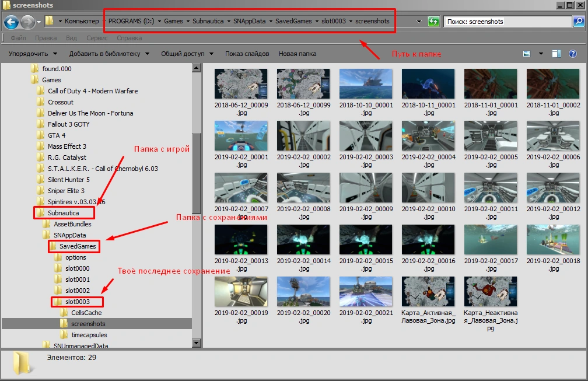
Task: Open recent pages dropdown beside Forward
Action: click(38, 22)
